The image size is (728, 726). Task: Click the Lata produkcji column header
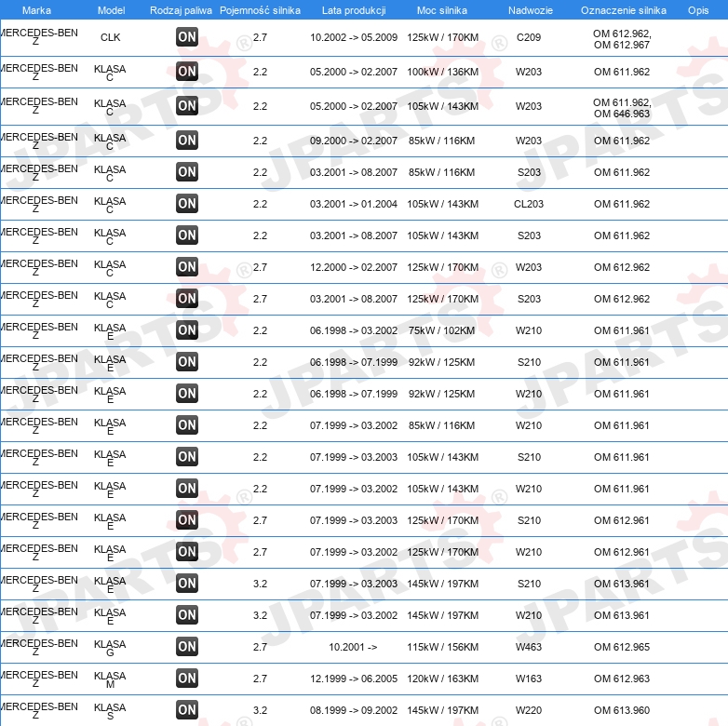click(x=354, y=10)
